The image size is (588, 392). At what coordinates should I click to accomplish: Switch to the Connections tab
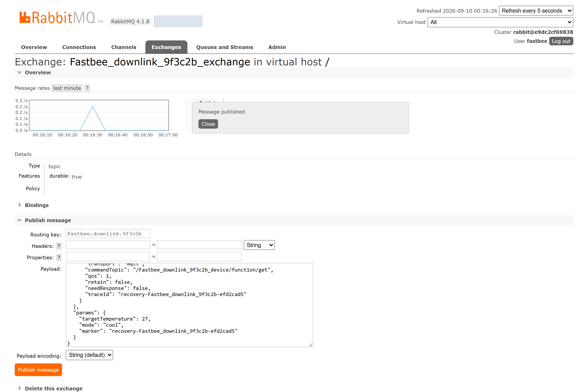click(79, 47)
